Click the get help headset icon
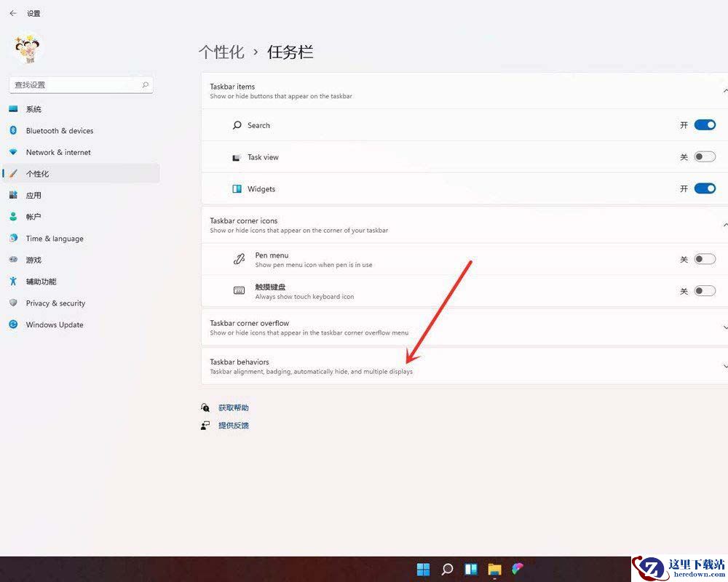The image size is (728, 582). [205, 407]
